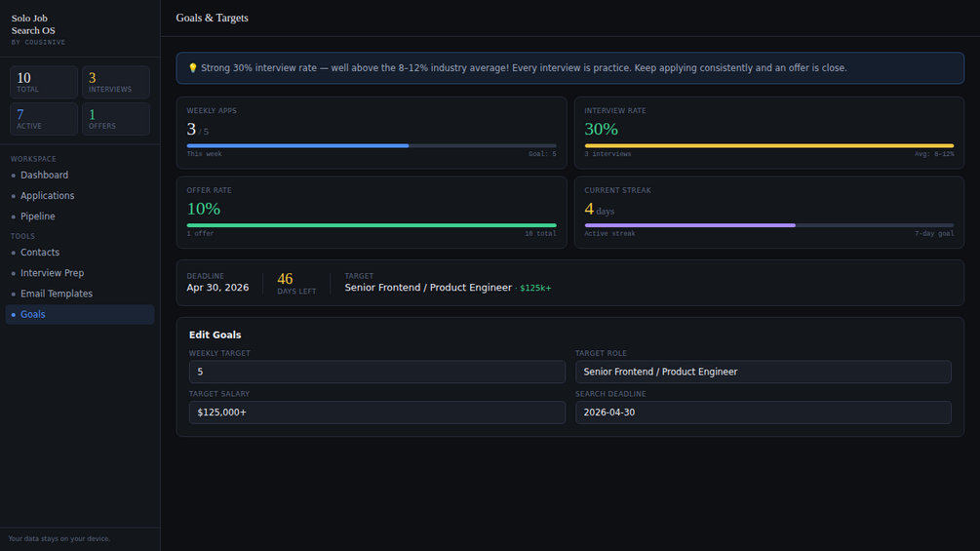The height and width of the screenshot is (551, 980).
Task: Click the 'Active streak' caption
Action: [609, 234]
